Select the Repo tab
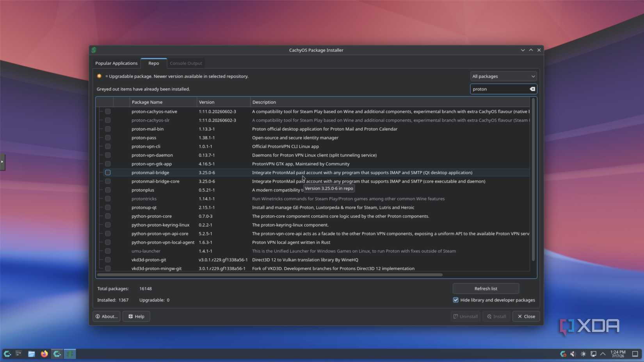The image size is (644, 362). click(154, 63)
